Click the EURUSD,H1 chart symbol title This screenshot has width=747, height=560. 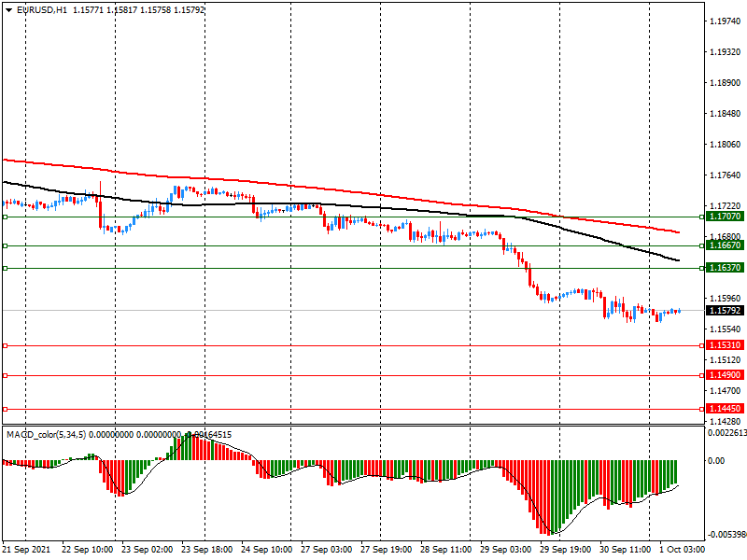pyautogui.click(x=42, y=10)
